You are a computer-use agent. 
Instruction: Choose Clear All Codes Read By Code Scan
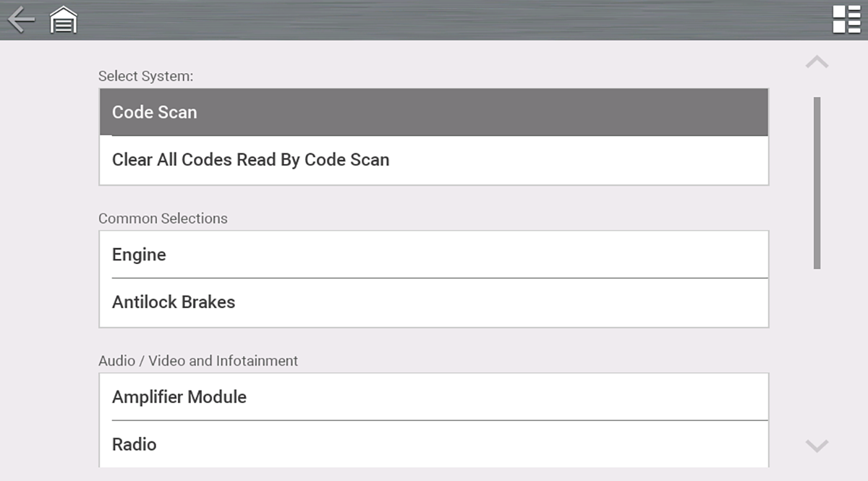point(433,160)
